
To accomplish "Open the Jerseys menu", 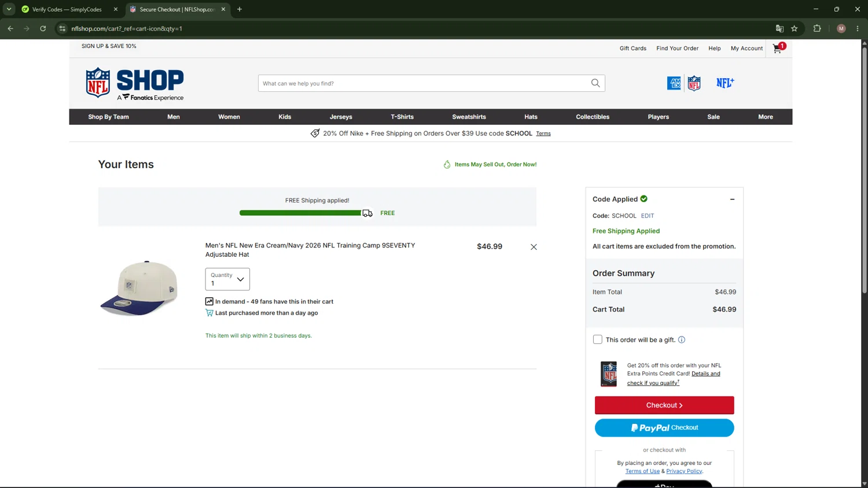I will point(341,117).
